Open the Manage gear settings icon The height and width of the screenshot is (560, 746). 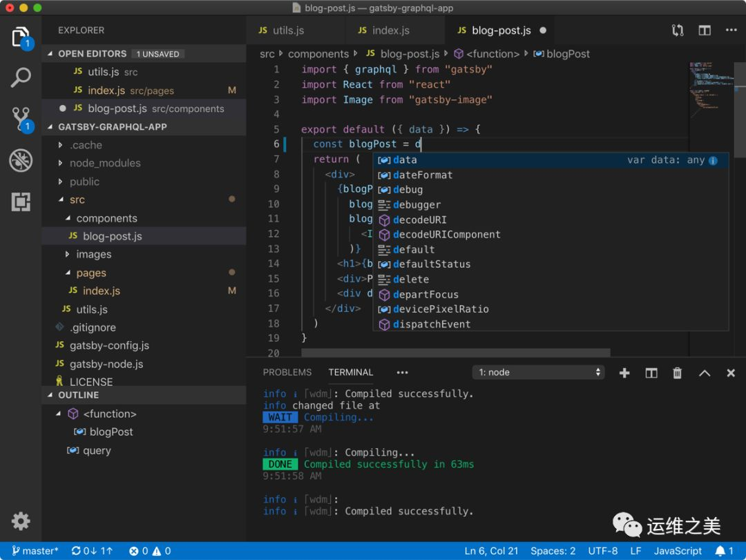click(21, 521)
